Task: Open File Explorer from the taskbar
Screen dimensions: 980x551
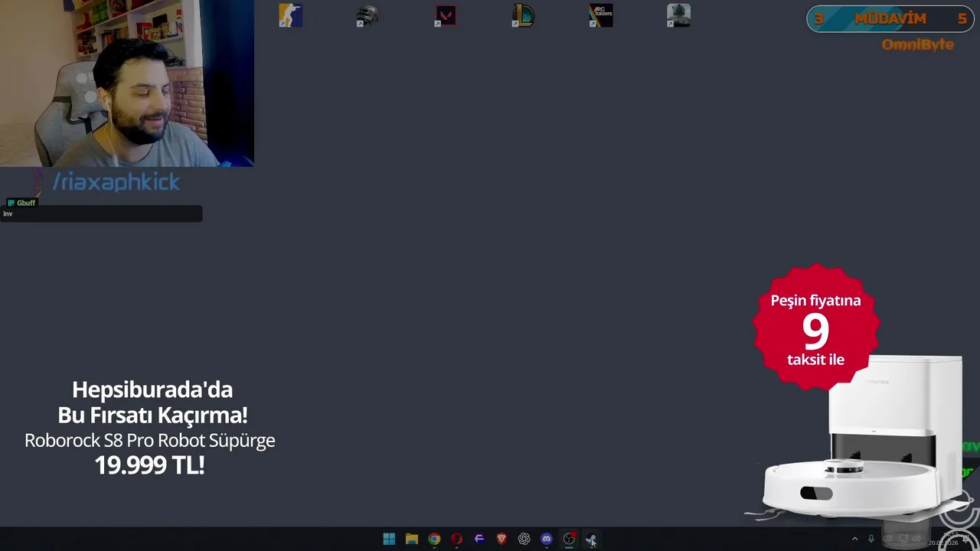Action: click(x=412, y=539)
